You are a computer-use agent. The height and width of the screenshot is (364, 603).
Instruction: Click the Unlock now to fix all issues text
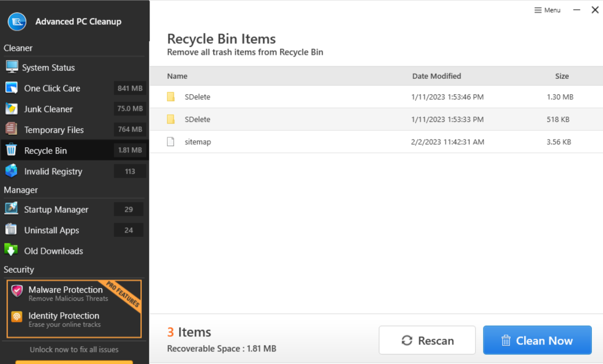click(74, 349)
